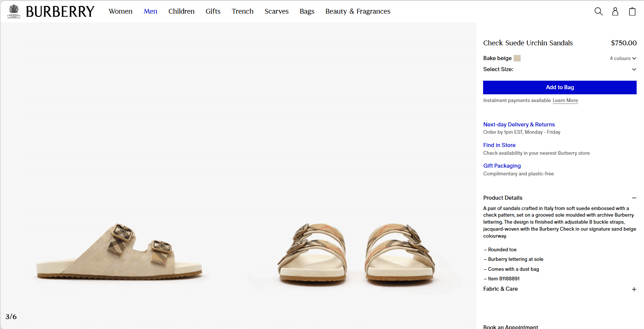Click the Add to Bag button
The height and width of the screenshot is (329, 644).
coord(559,87)
